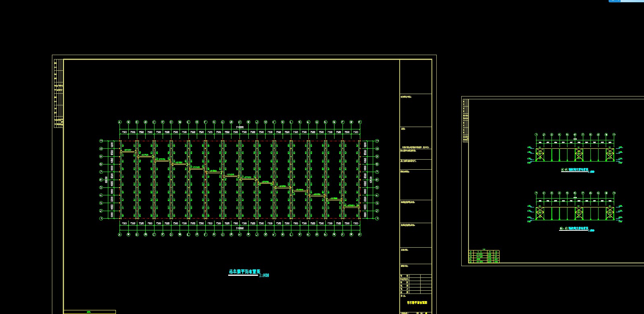This screenshot has width=644, height=314.
Task: Select the yellow crane beam segment nearest axis A
Action: 128,152
